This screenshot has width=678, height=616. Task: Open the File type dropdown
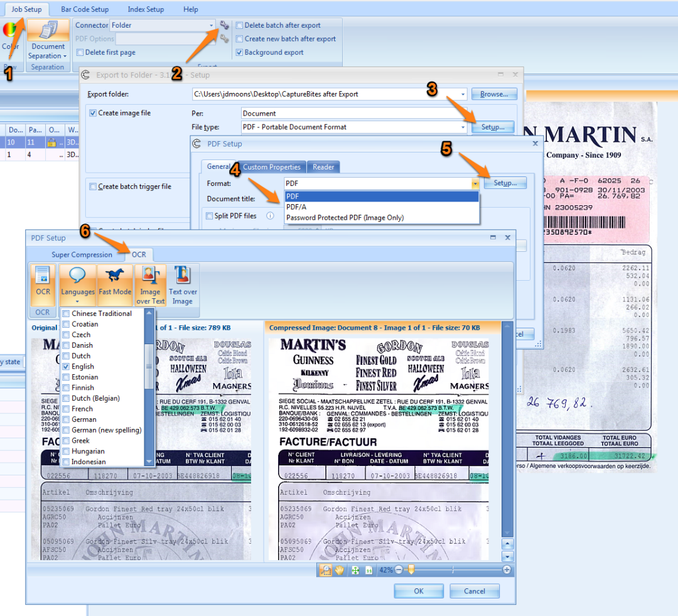[463, 127]
